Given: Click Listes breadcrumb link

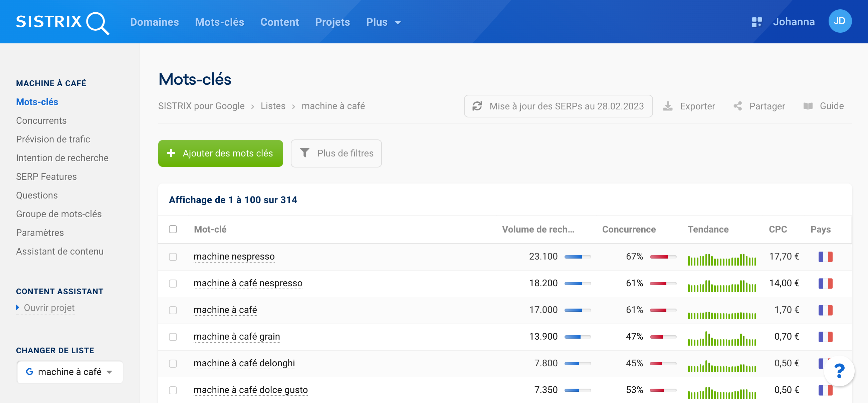Looking at the screenshot, I should click(273, 106).
